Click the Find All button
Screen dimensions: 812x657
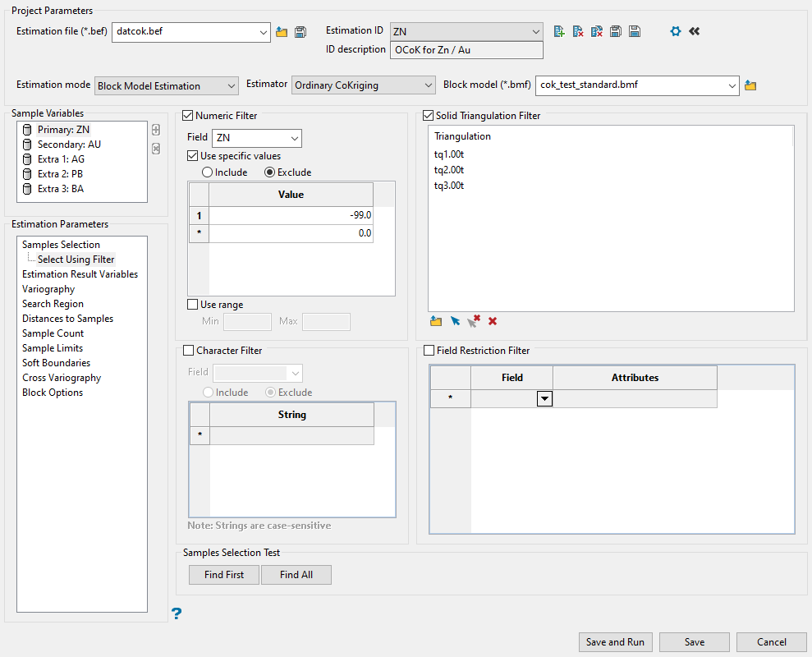[296, 575]
